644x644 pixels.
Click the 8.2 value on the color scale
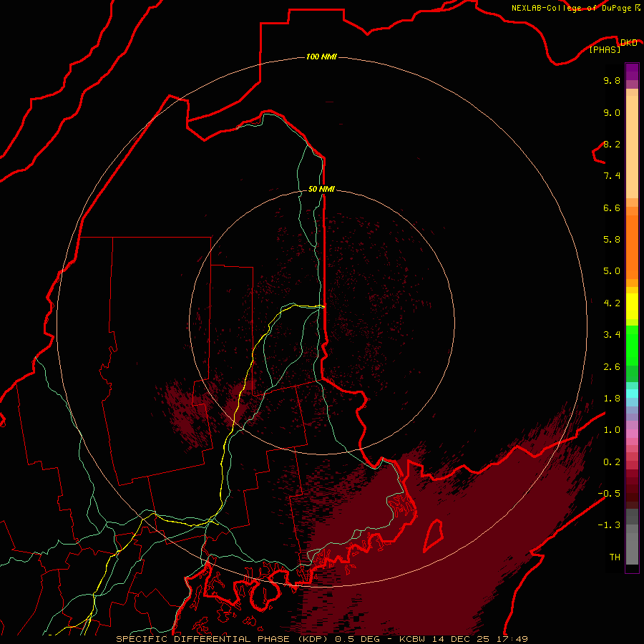tap(612, 145)
